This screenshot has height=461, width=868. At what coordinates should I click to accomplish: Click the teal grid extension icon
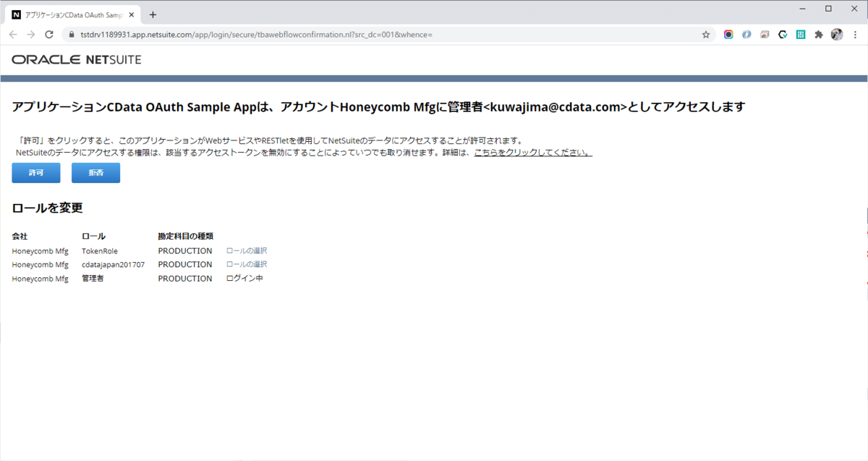[801, 34]
